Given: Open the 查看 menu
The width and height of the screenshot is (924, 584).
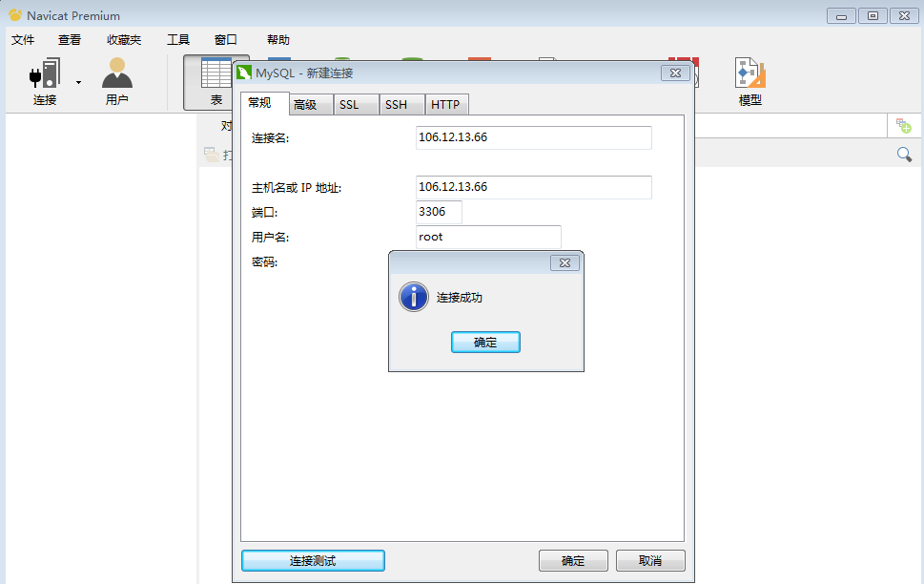Looking at the screenshot, I should click(x=70, y=39).
